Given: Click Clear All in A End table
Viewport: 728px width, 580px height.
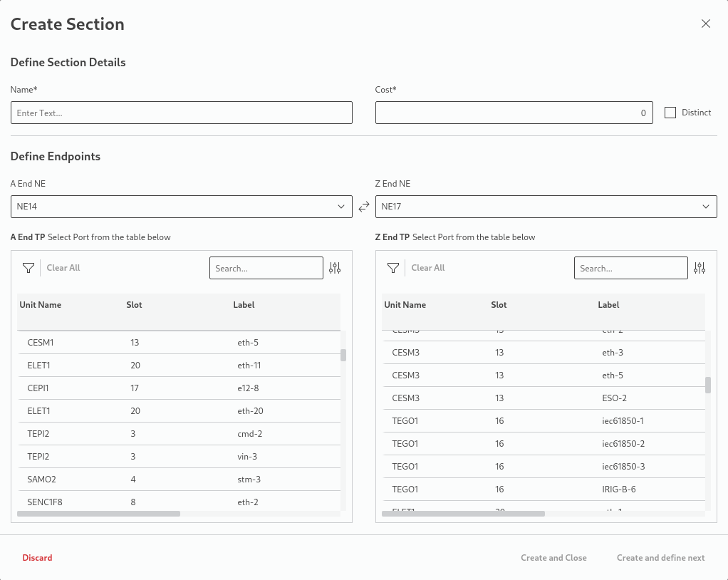Looking at the screenshot, I should tap(63, 268).
